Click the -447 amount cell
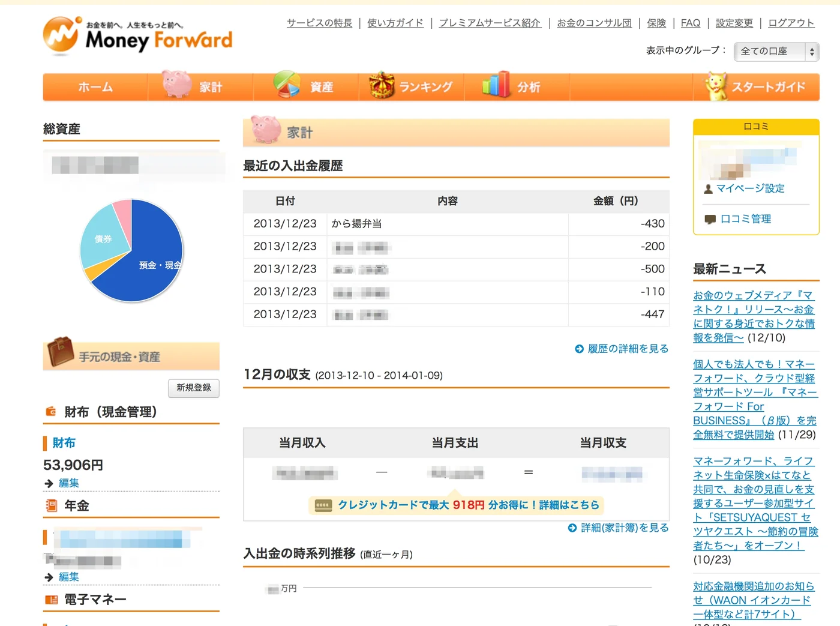The width and height of the screenshot is (840, 626). pyautogui.click(x=619, y=315)
